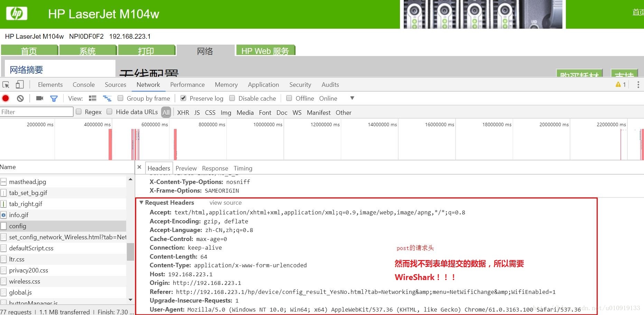Filter requests by JS
The width and height of the screenshot is (644, 315).
point(197,112)
